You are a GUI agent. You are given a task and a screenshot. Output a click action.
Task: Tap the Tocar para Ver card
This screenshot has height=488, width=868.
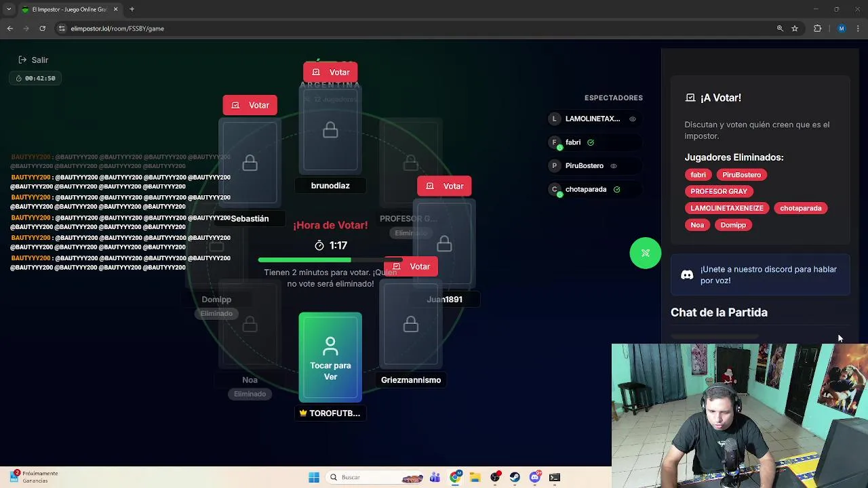pos(330,357)
